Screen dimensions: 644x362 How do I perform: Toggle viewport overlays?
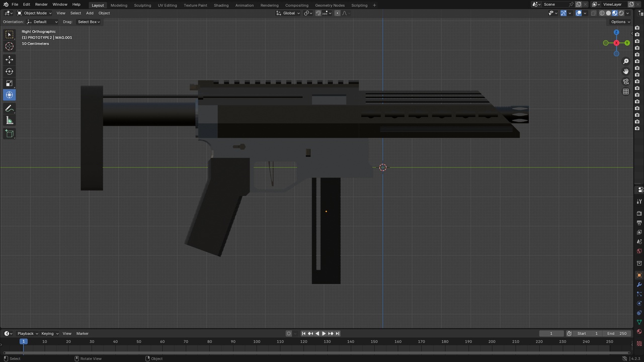click(x=579, y=13)
